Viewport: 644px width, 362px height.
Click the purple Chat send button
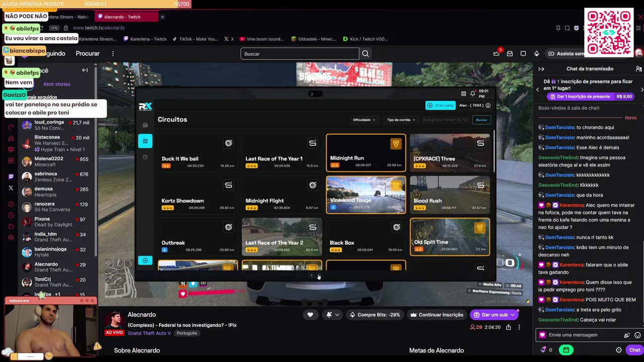[x=635, y=350]
